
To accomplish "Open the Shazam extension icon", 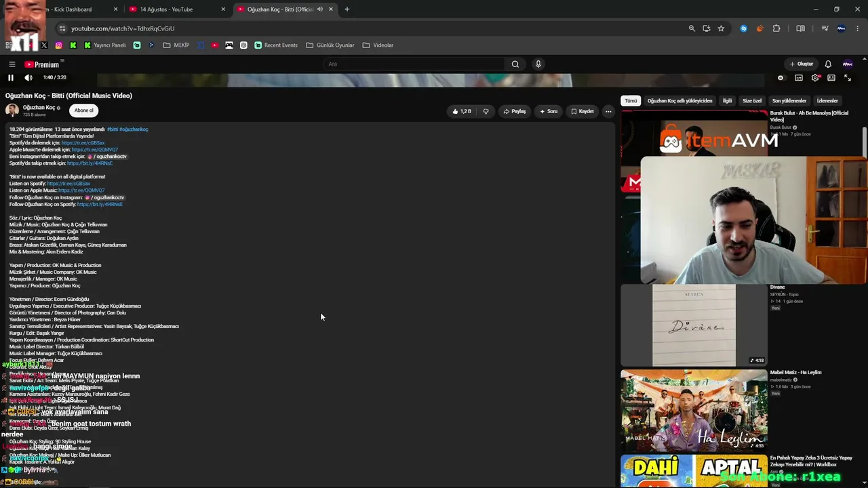I will tap(744, 28).
